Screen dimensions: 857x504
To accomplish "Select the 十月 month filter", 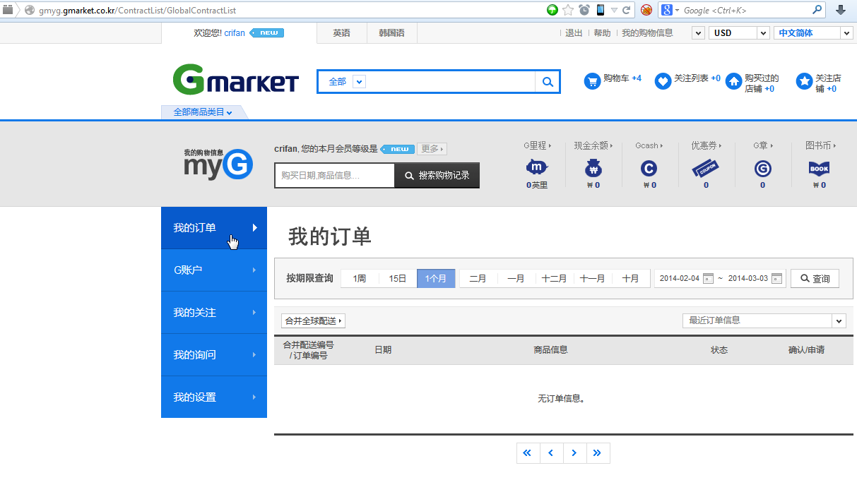I will [x=631, y=278].
